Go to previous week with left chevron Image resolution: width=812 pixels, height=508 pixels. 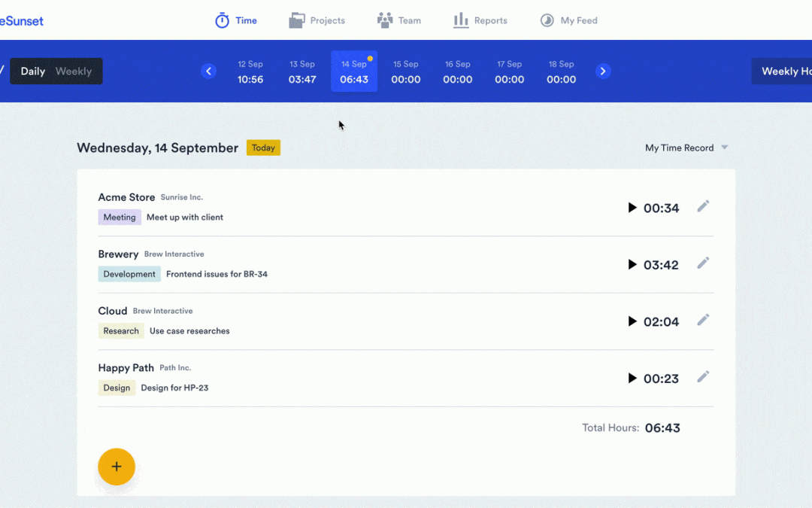tap(209, 71)
